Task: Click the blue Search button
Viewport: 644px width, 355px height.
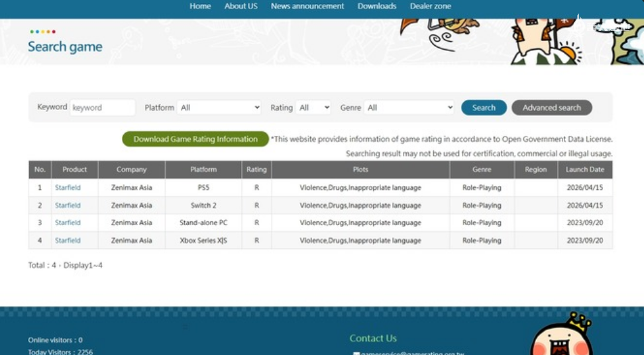Action: pyautogui.click(x=484, y=107)
